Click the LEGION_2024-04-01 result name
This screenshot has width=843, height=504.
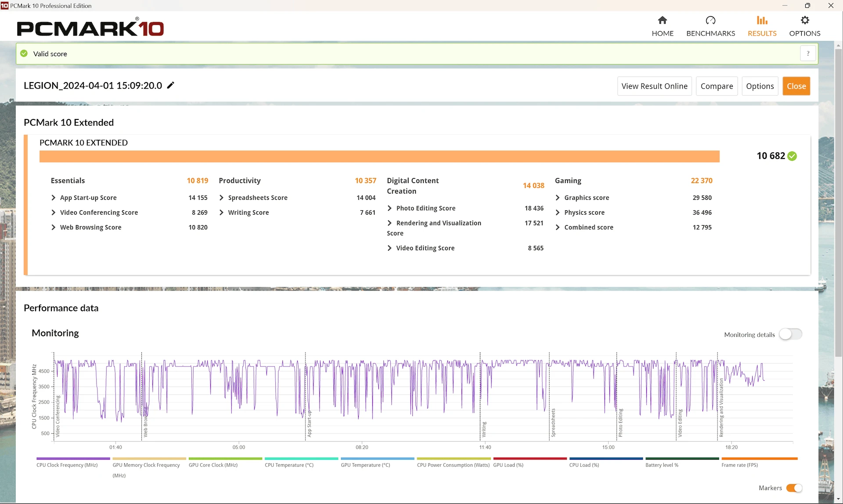click(93, 85)
